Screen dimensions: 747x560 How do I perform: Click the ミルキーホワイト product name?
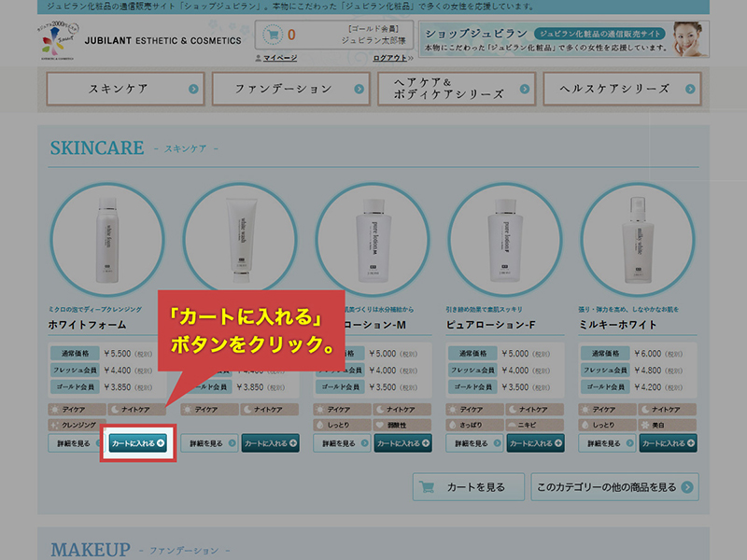618,325
